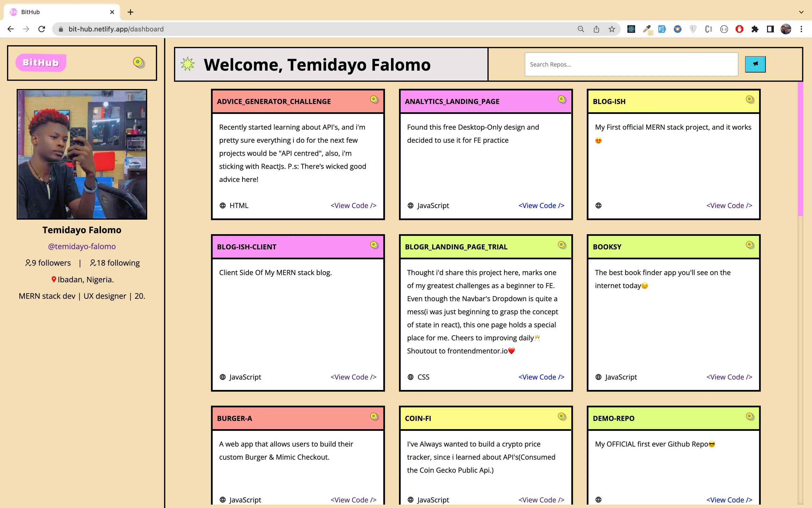Viewport: 812px width, 508px height.
Task: Click the BitHub logo badge
Action: point(41,62)
